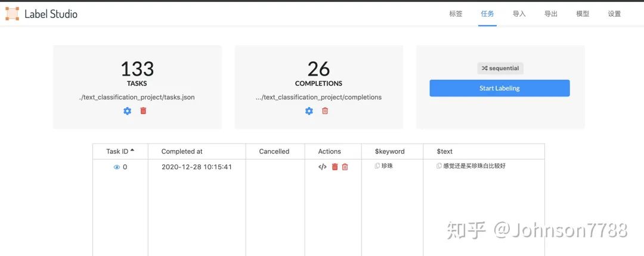Screen dimensions: 644x256
Task: Select the 模型 tab
Action: [583, 14]
